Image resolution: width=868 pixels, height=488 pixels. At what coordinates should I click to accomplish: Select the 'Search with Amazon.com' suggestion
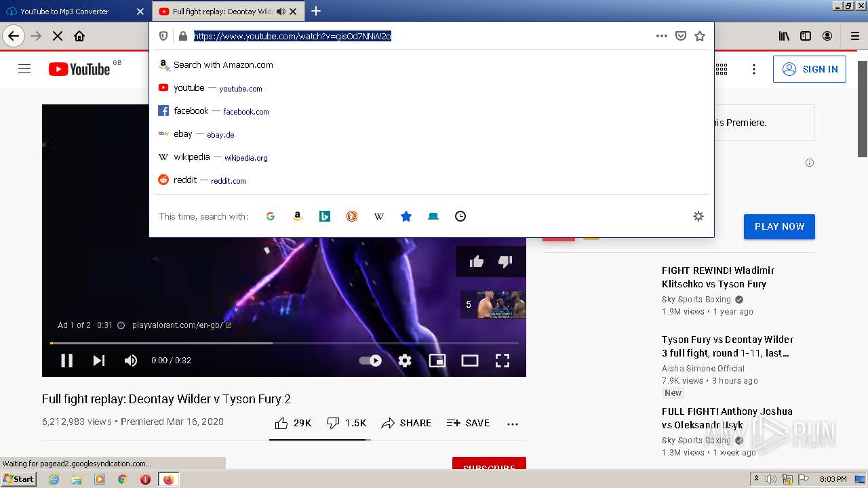(431, 65)
